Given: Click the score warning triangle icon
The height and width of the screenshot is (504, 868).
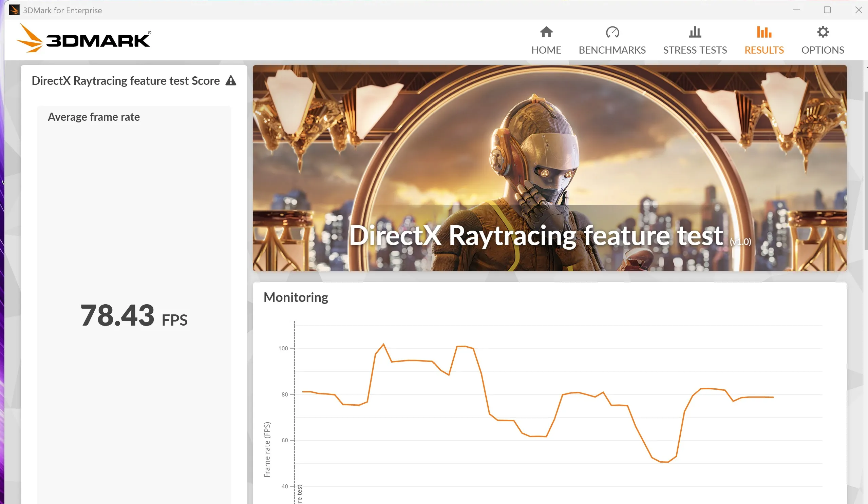Looking at the screenshot, I should (231, 81).
